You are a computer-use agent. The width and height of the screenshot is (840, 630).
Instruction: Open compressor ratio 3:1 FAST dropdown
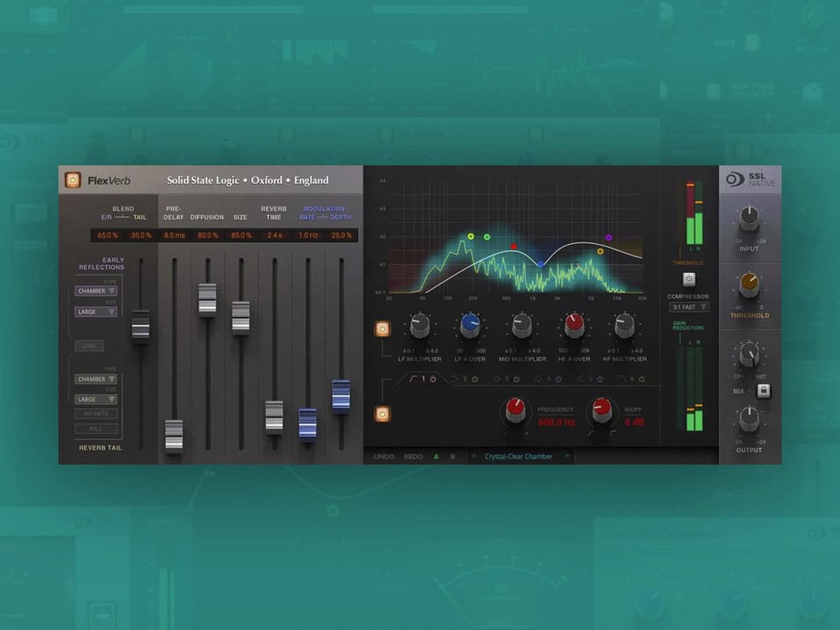(689, 307)
